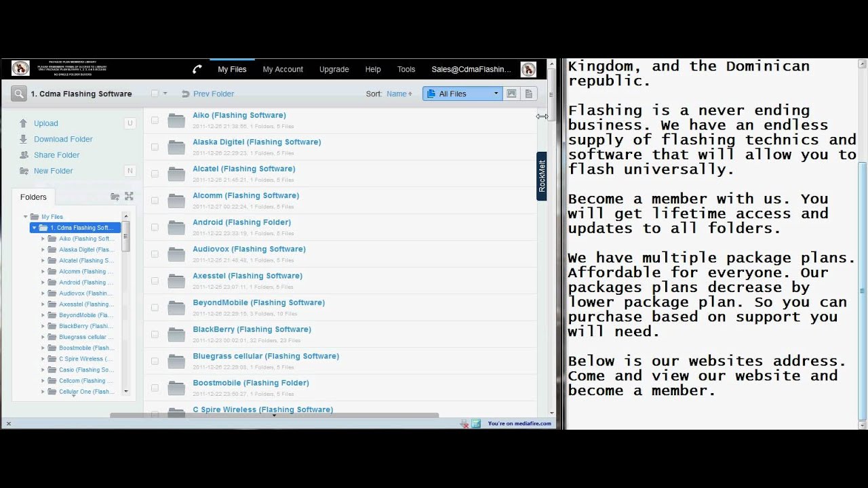Open BlackBerry (Flashing Software) folder link

click(252, 329)
